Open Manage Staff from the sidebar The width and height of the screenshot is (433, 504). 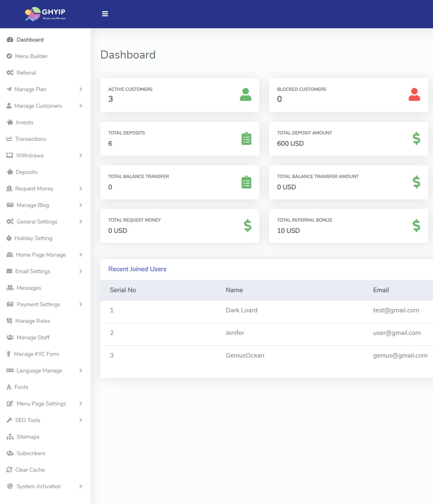pos(33,337)
